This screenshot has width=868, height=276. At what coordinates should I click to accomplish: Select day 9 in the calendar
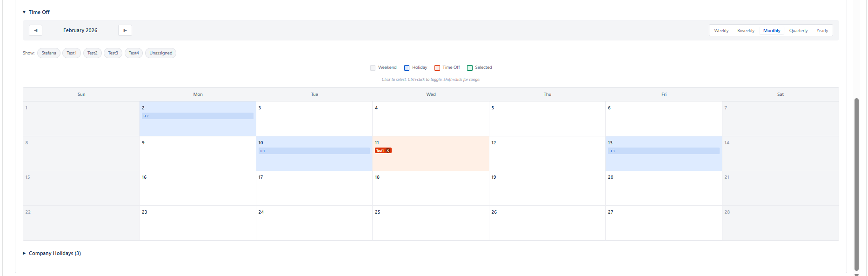198,154
